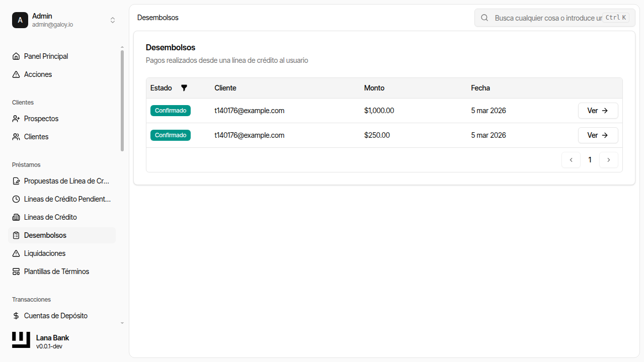Click the Cuentas de Depósito dollar icon
Image resolution: width=644 pixels, height=362 pixels.
tap(16, 316)
